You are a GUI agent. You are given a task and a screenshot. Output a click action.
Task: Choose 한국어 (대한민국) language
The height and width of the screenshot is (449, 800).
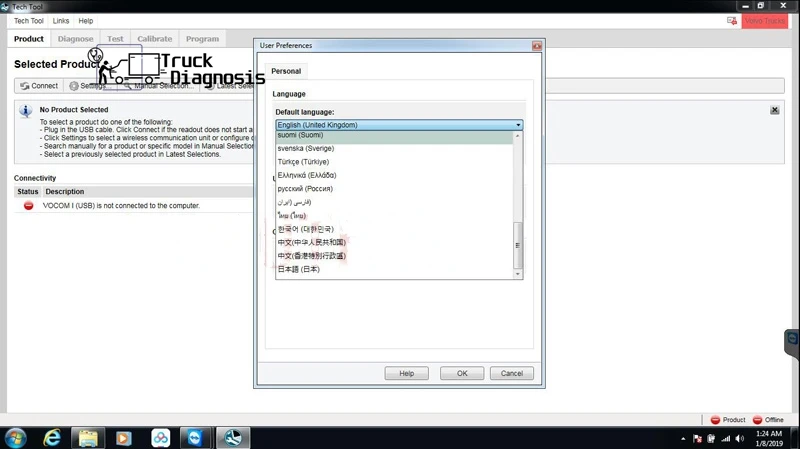pyautogui.click(x=394, y=229)
